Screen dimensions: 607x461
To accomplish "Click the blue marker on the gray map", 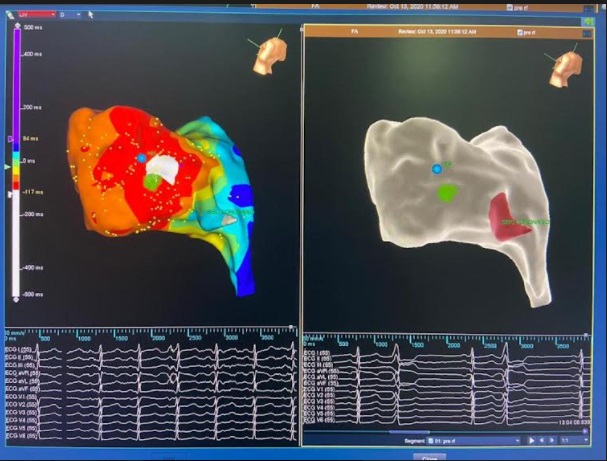I will click(x=437, y=169).
